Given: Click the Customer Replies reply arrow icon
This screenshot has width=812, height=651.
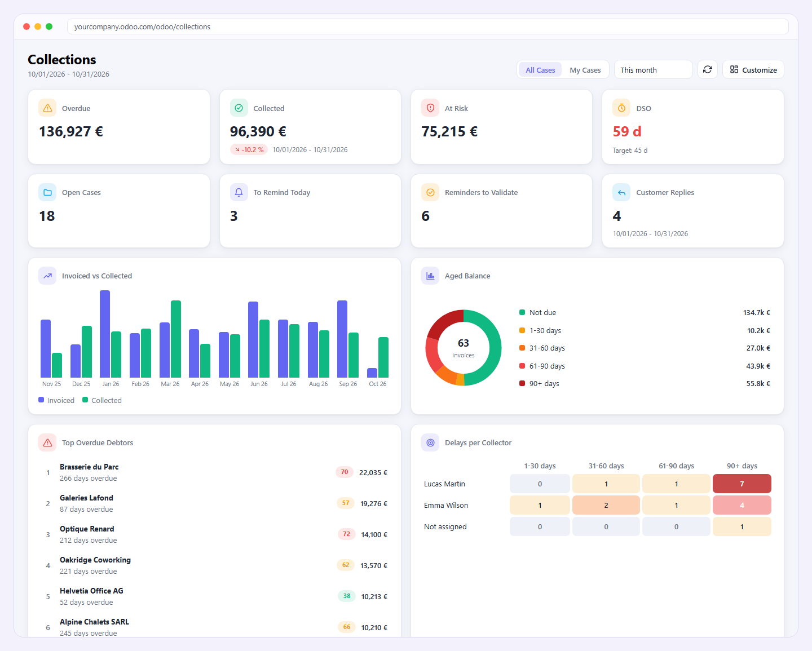Looking at the screenshot, I should tap(621, 192).
